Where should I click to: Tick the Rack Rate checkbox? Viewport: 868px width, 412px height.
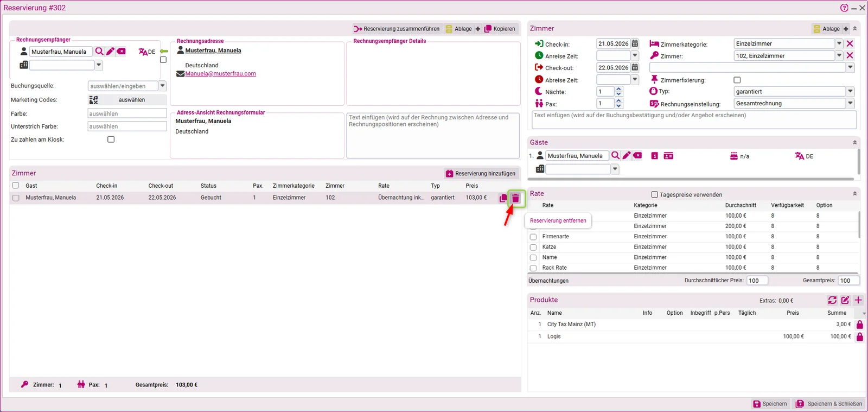click(533, 268)
